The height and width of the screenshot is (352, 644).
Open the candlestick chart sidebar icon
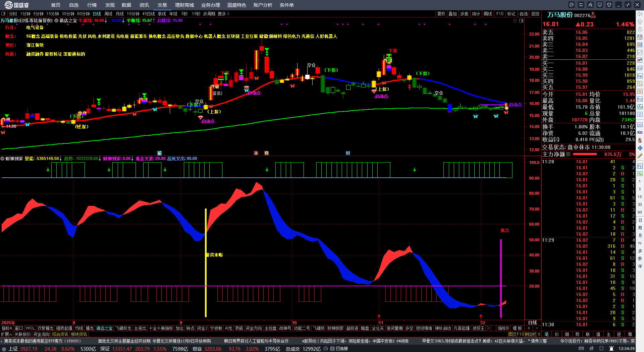click(x=640, y=60)
